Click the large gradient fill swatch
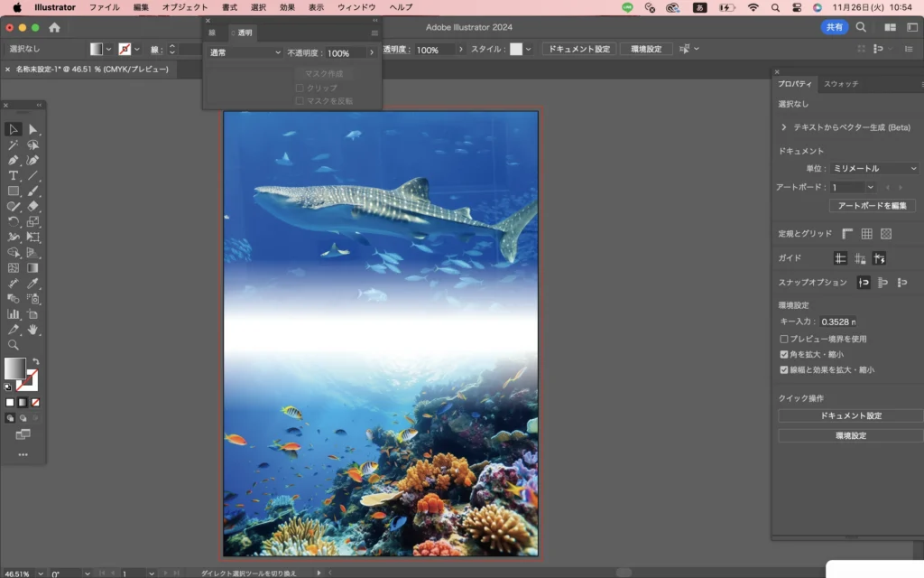Screen dimensions: 924x578 [x=14, y=368]
